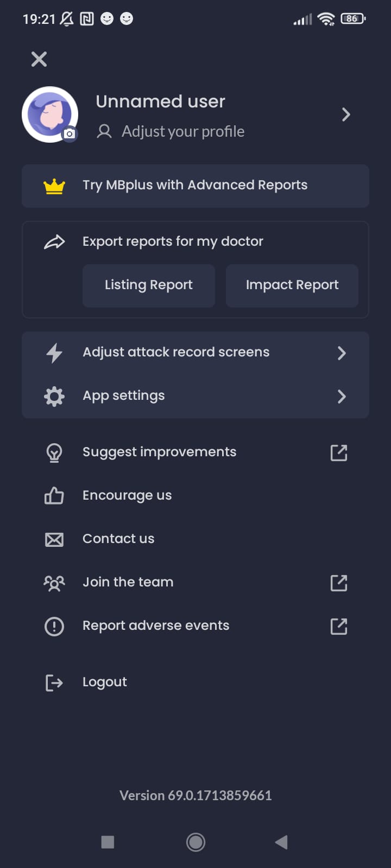The image size is (391, 868).
Task: Tap the lightning bolt attack icon
Action: (54, 353)
